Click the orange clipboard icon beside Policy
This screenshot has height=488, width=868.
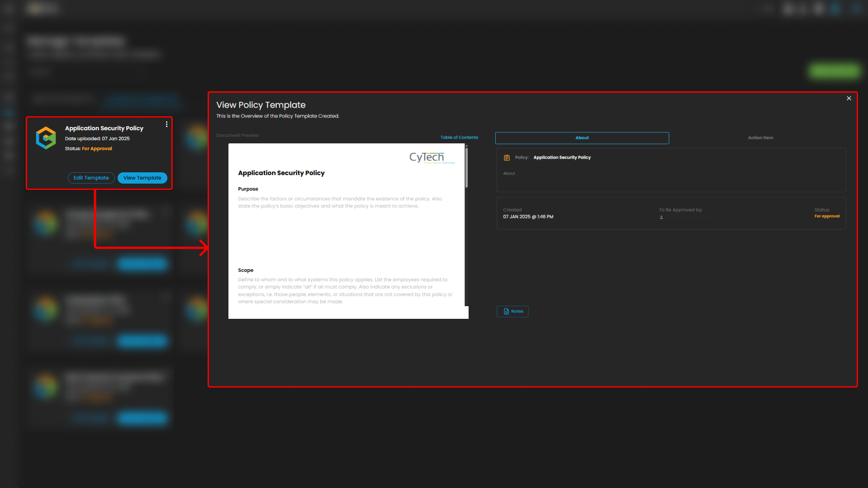pyautogui.click(x=507, y=158)
